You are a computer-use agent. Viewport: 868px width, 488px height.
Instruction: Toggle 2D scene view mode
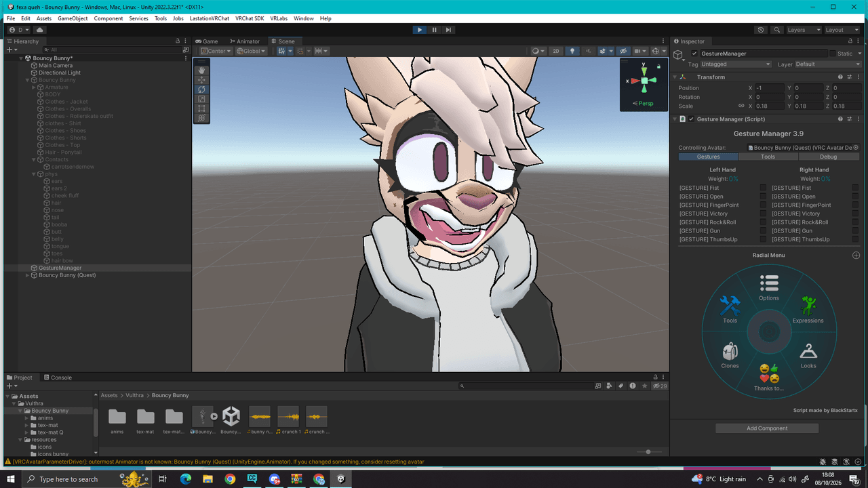[x=556, y=51]
